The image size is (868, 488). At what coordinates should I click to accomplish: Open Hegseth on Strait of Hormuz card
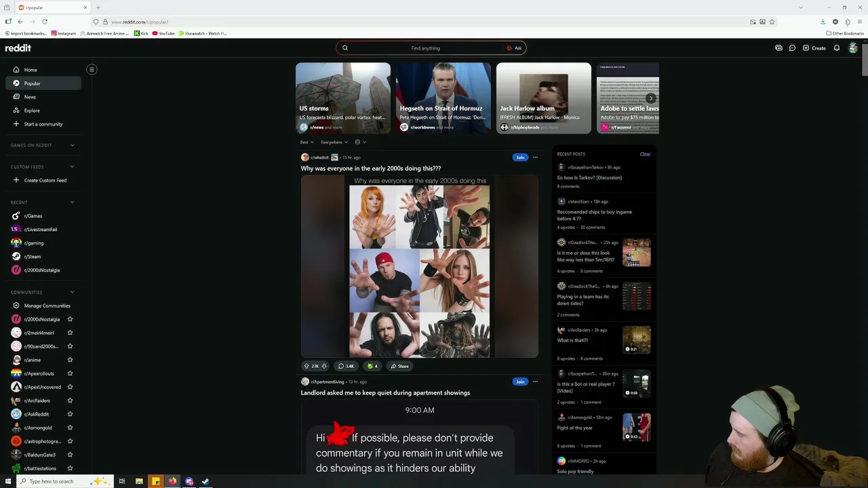click(443, 98)
